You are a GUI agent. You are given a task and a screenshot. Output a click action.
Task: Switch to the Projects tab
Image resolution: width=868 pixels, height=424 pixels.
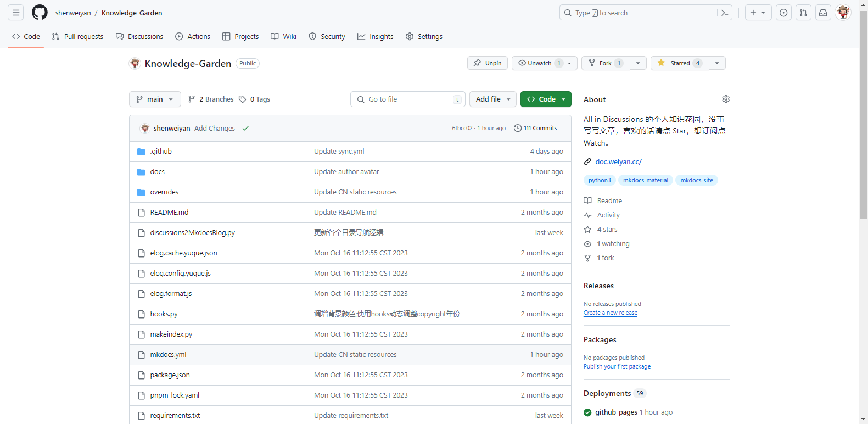(x=240, y=36)
